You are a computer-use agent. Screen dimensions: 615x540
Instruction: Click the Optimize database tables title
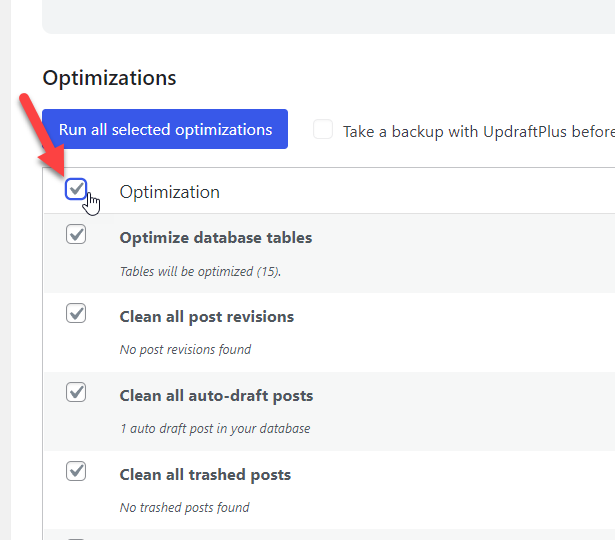tap(215, 238)
